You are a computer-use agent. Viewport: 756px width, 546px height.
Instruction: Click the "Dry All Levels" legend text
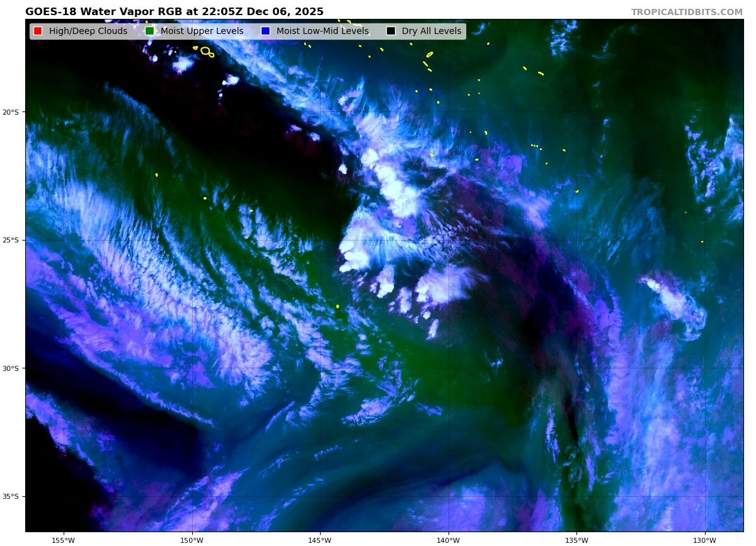[431, 31]
